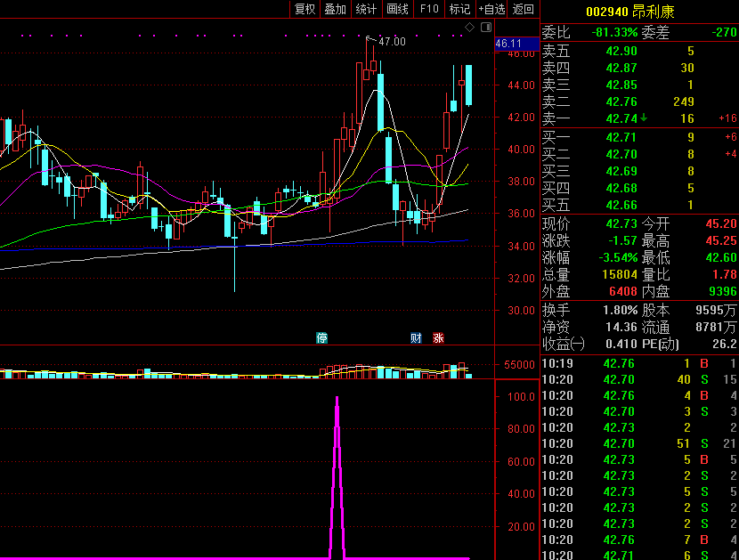Click the 今开 value 45.20
Image resolution: width=739 pixels, height=560 pixels.
[721, 223]
